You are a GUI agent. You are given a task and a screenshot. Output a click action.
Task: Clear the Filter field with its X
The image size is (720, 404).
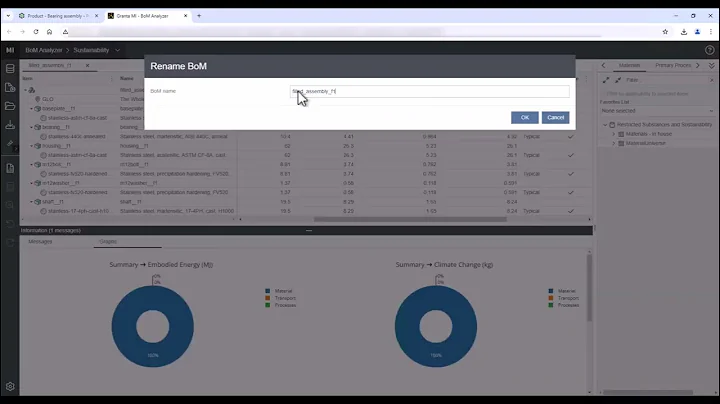point(712,80)
